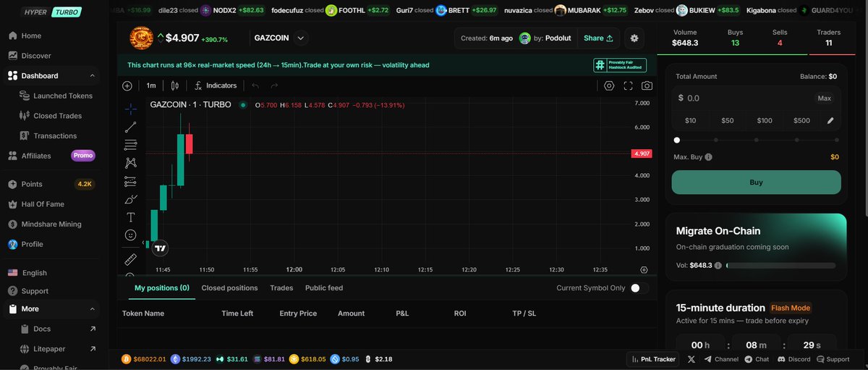Open the Trades tab
868x370 pixels.
click(281, 287)
